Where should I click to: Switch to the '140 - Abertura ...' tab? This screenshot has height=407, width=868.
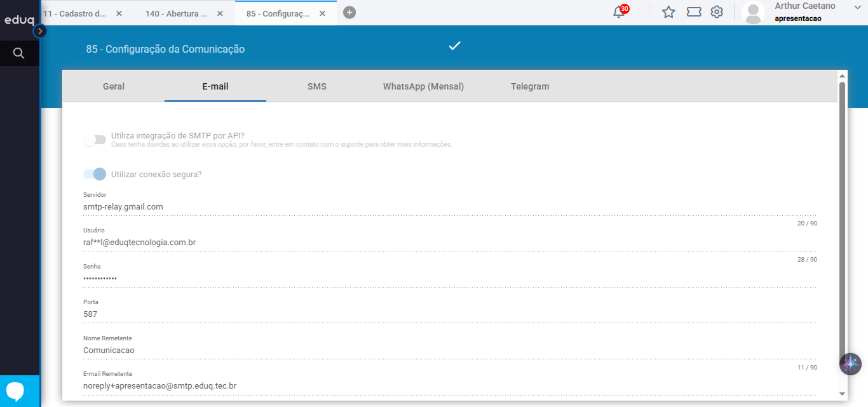click(177, 13)
